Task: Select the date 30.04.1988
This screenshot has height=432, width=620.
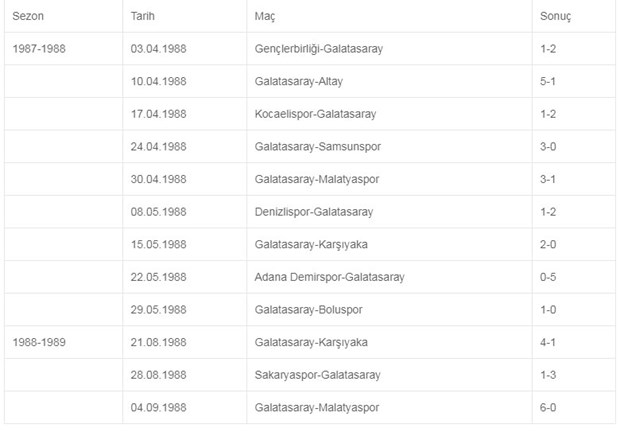Action: pos(159,179)
